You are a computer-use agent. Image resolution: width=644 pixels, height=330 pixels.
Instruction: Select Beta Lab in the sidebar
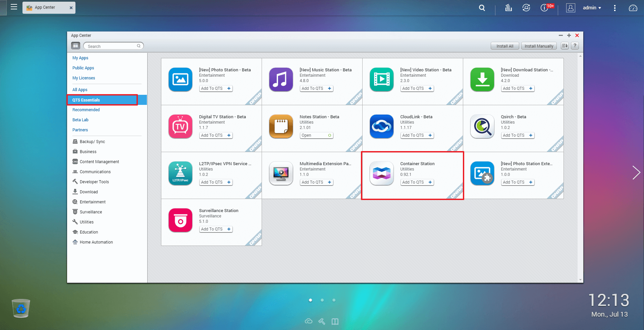(80, 120)
